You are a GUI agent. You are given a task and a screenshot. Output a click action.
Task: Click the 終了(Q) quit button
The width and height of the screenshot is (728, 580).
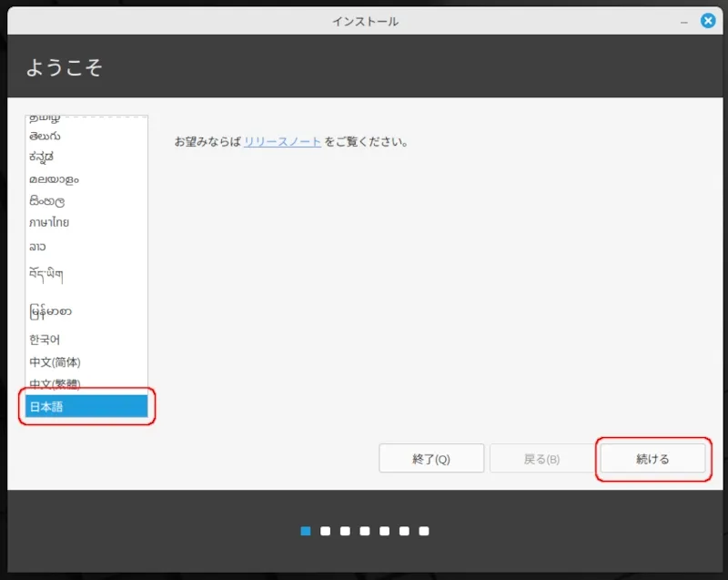431,459
